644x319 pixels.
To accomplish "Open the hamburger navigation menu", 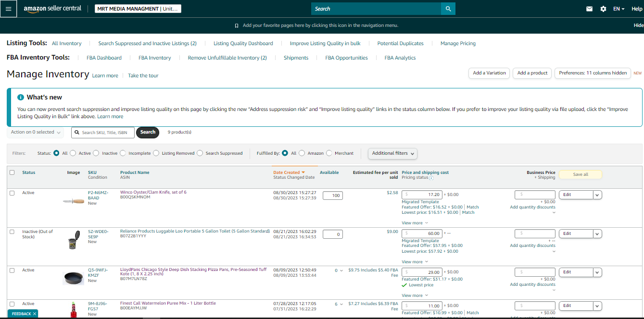I will point(8,9).
